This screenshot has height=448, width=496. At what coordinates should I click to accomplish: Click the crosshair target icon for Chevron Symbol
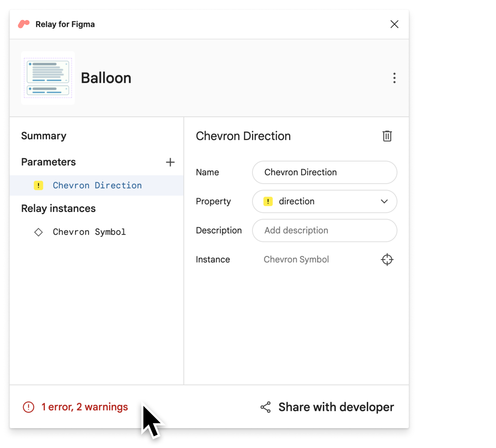pos(387,259)
